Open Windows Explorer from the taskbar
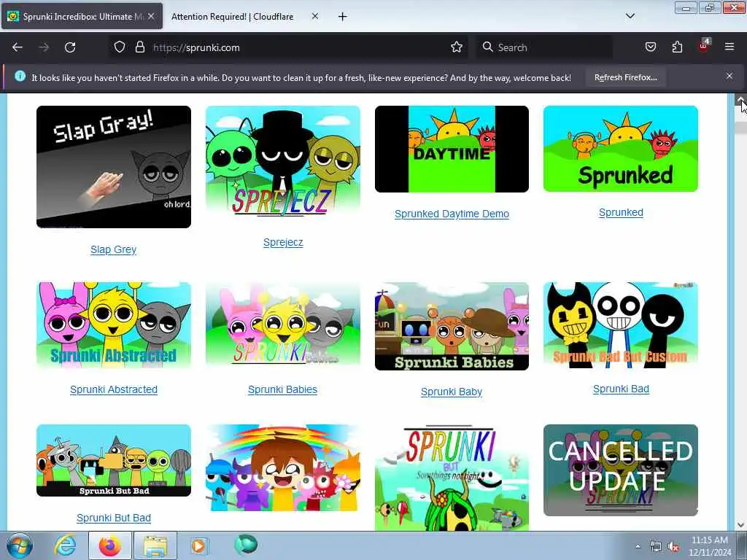The width and height of the screenshot is (747, 560). click(155, 545)
